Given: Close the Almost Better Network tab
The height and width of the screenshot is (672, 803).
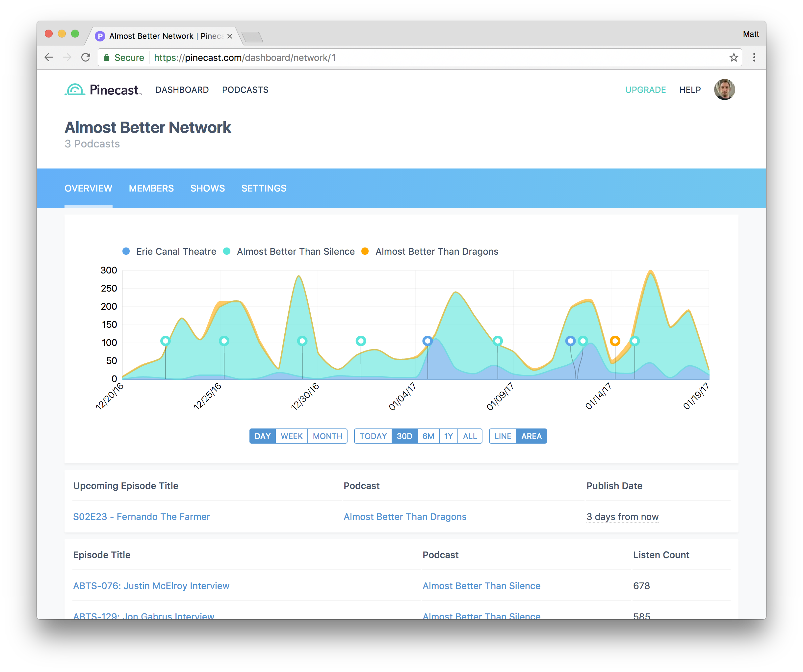Looking at the screenshot, I should click(x=229, y=36).
